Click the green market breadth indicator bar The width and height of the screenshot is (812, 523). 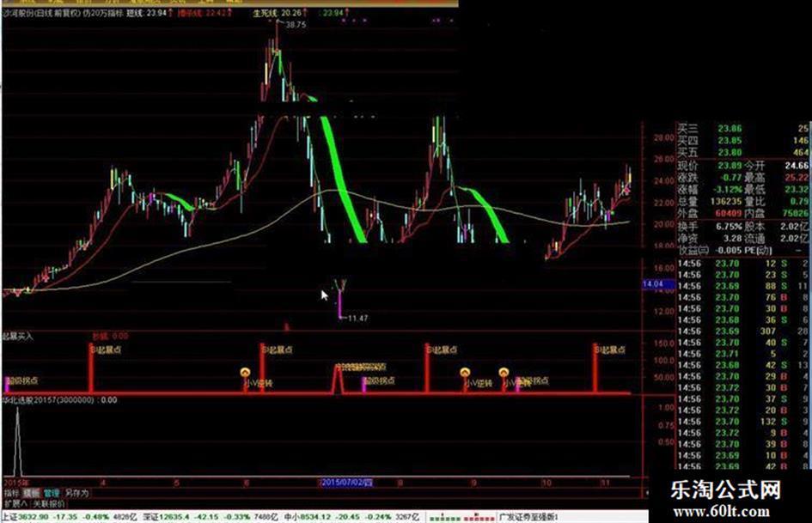click(x=445, y=518)
